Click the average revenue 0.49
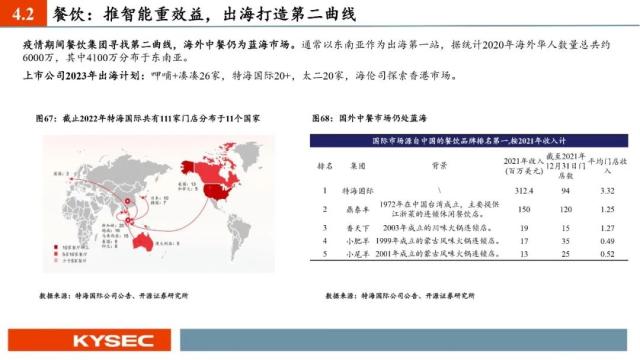Screen dimensions: 640x360 [607, 241]
